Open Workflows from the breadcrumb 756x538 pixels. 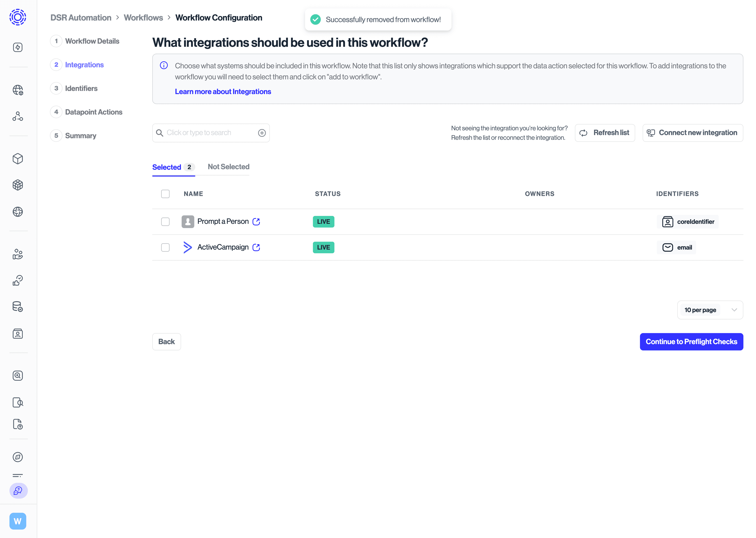143,18
